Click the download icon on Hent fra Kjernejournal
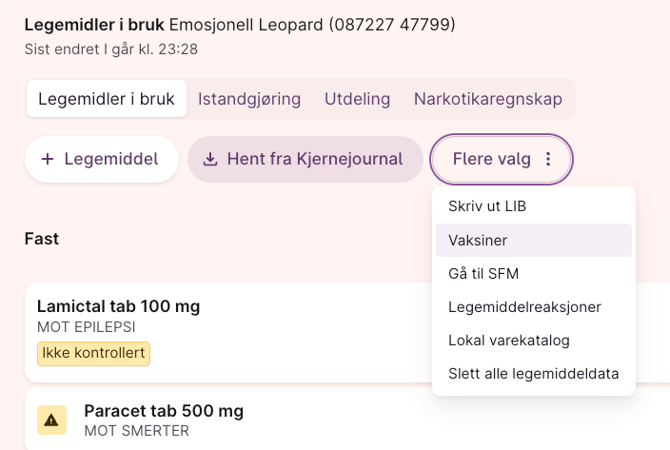The width and height of the screenshot is (670, 450). click(210, 159)
